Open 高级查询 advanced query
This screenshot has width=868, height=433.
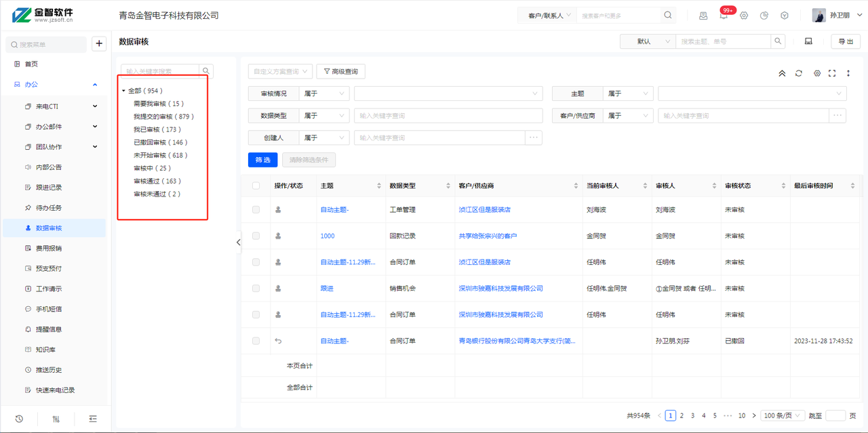[340, 71]
